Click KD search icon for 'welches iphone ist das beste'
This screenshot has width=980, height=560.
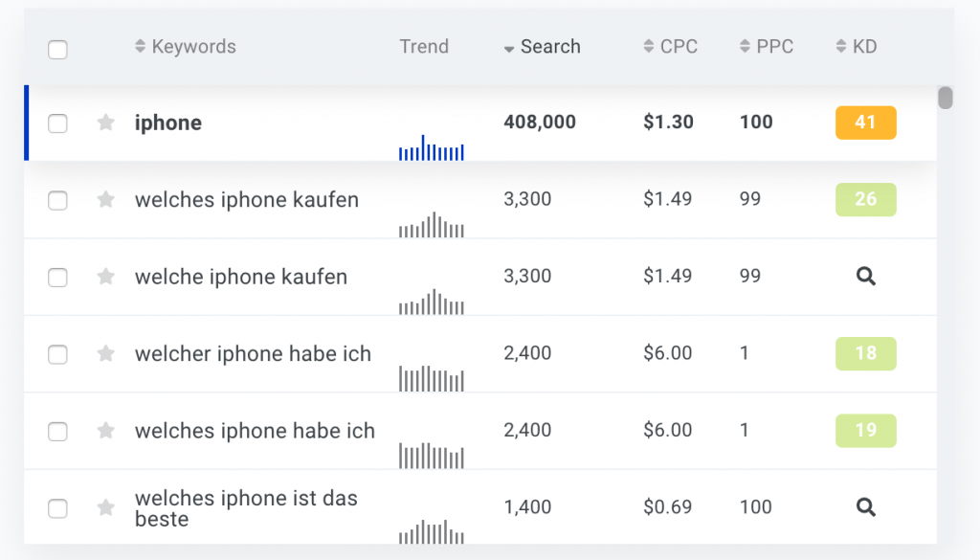pyautogui.click(x=865, y=507)
